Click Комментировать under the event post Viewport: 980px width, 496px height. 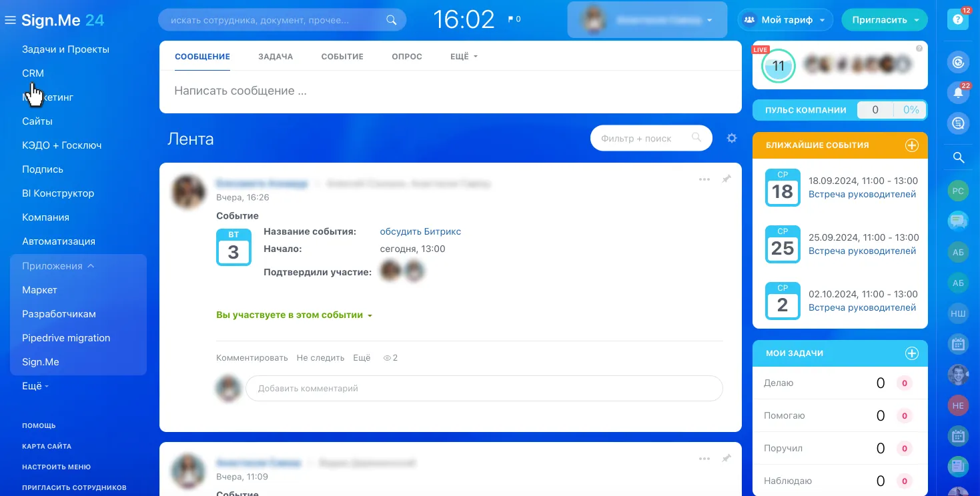click(252, 358)
